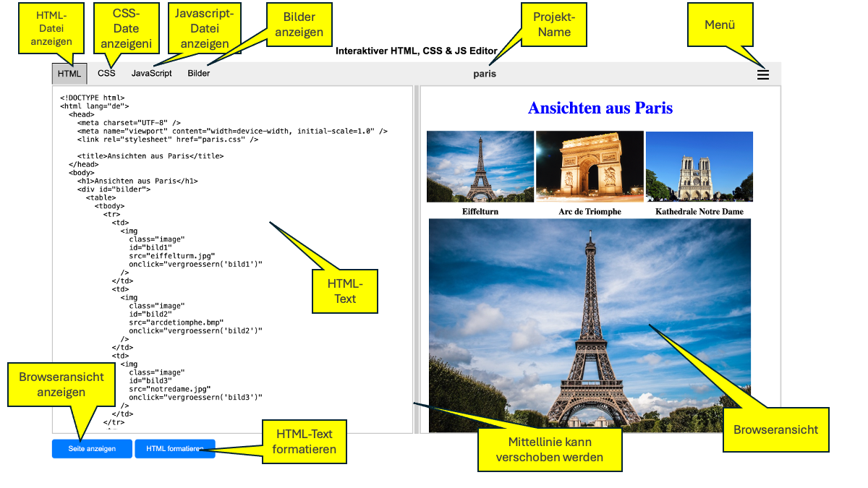Click the link rel stylesheet paris.css code line

[168, 140]
